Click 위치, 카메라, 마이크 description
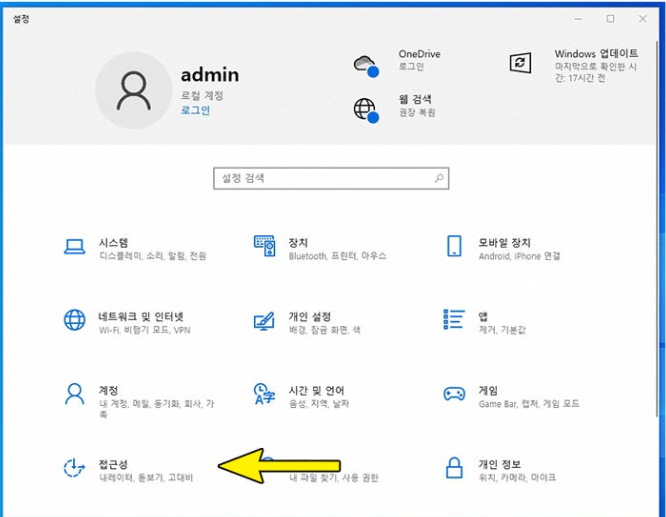 click(x=517, y=477)
